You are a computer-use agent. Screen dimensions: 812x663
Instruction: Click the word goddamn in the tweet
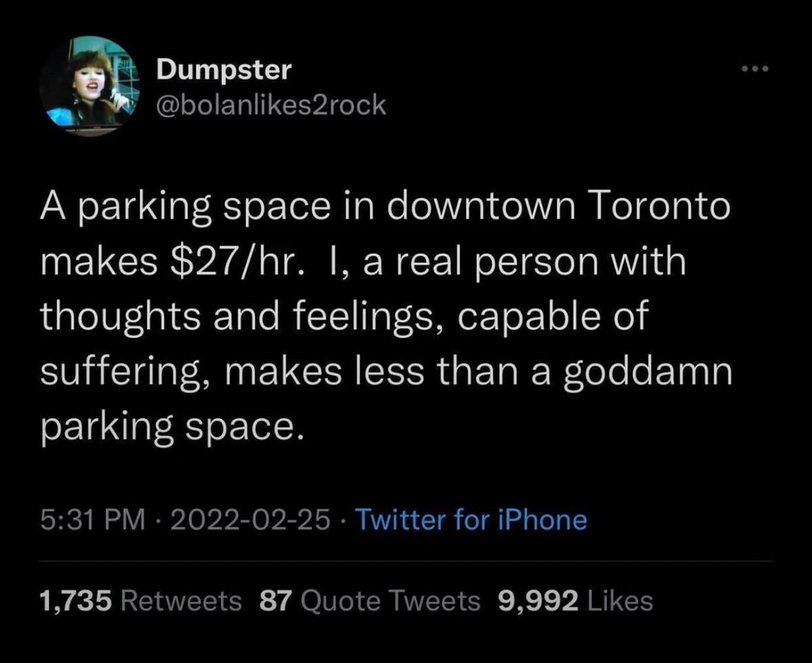pyautogui.click(x=647, y=372)
